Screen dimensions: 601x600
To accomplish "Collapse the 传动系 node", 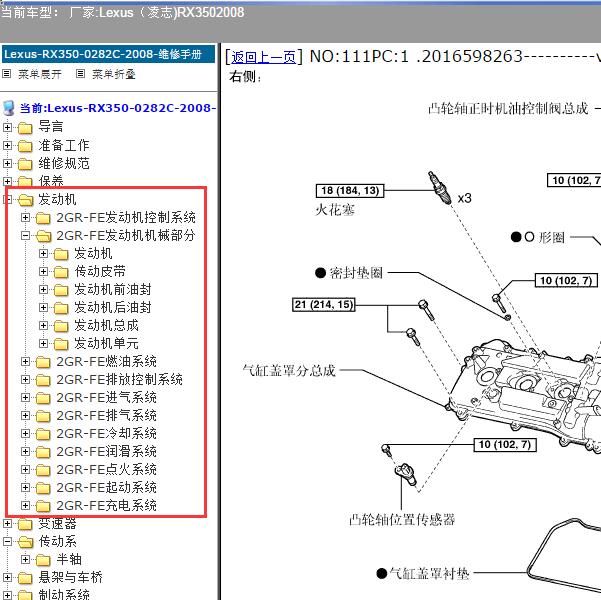I will [x=7, y=542].
